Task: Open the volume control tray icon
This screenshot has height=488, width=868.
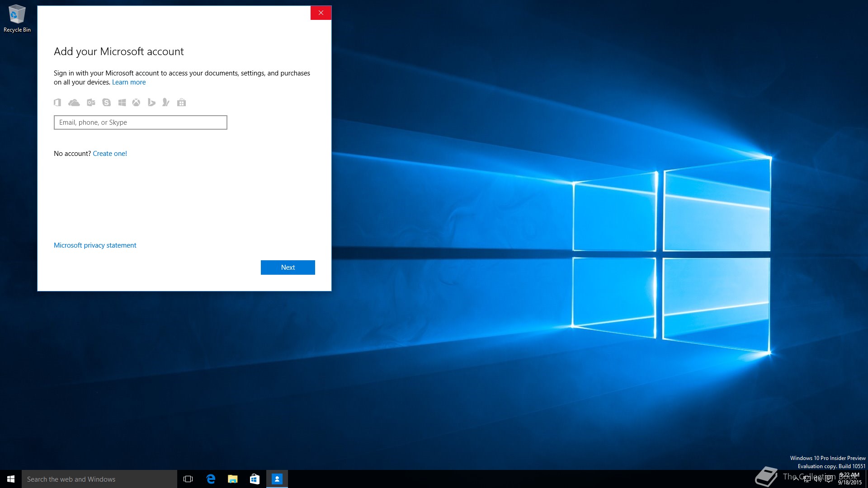Action: tap(818, 479)
